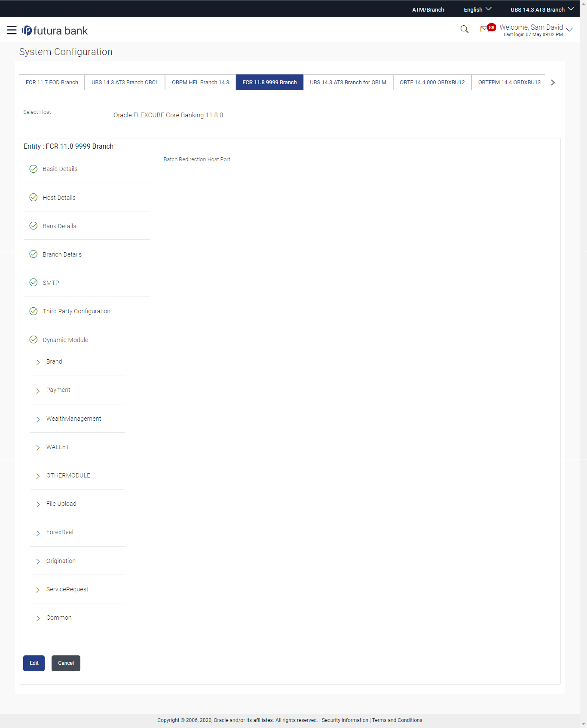Click the Edit button
The height and width of the screenshot is (728, 587).
click(x=34, y=663)
